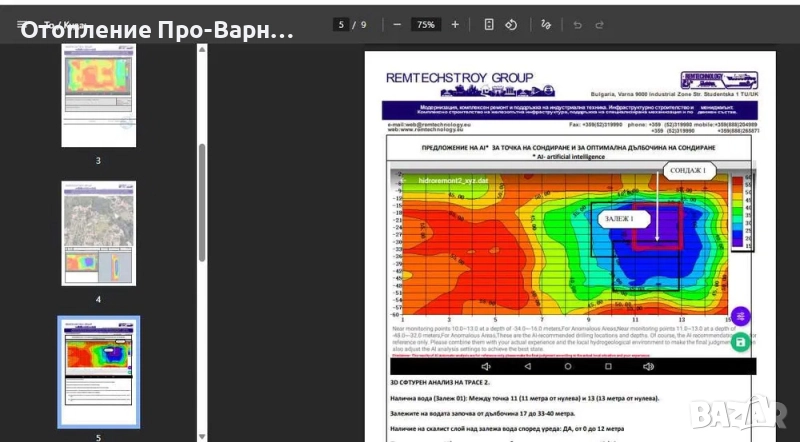The image size is (800, 442).
Task: Click the page number field showing 5
Action: [x=343, y=24]
